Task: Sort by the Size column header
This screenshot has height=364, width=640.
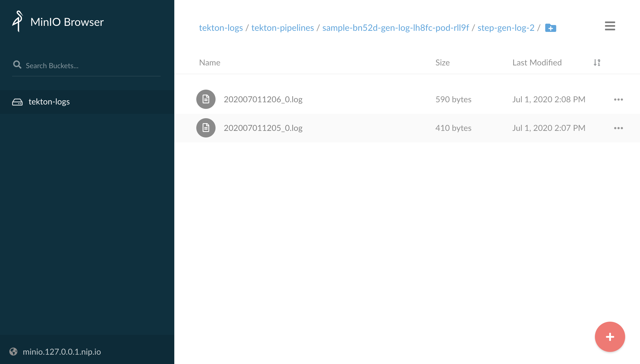Action: point(443,63)
